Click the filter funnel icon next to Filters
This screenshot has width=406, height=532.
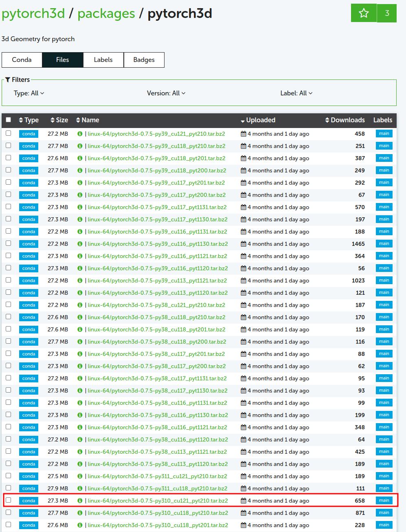(x=8, y=79)
